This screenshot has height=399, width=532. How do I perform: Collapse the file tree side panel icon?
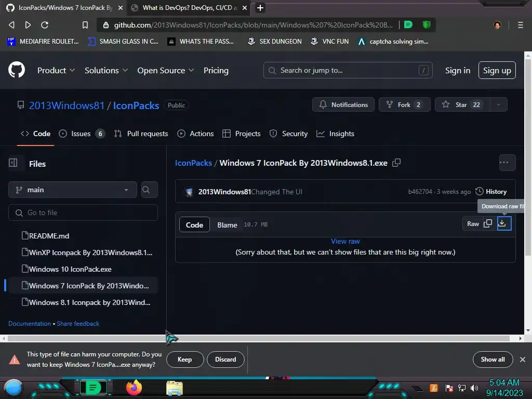pyautogui.click(x=13, y=163)
